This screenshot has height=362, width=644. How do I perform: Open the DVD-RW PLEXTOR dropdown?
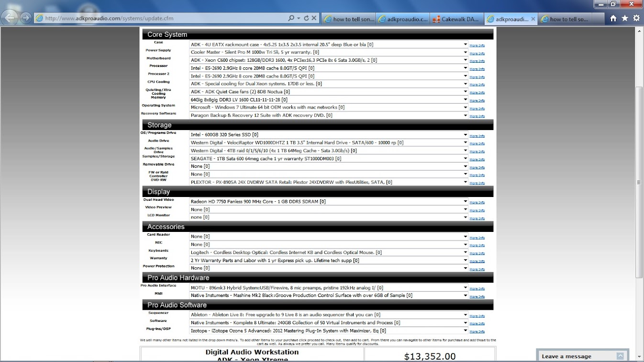[x=328, y=182]
